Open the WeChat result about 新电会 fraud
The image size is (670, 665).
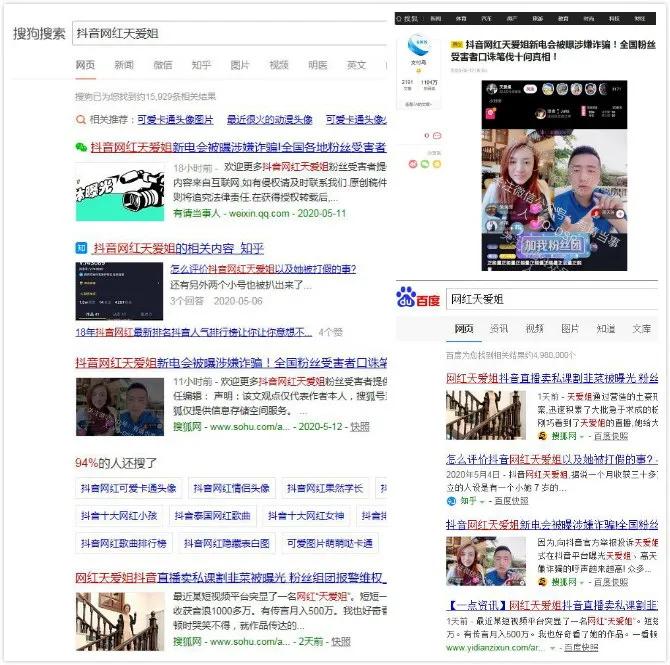click(238, 147)
